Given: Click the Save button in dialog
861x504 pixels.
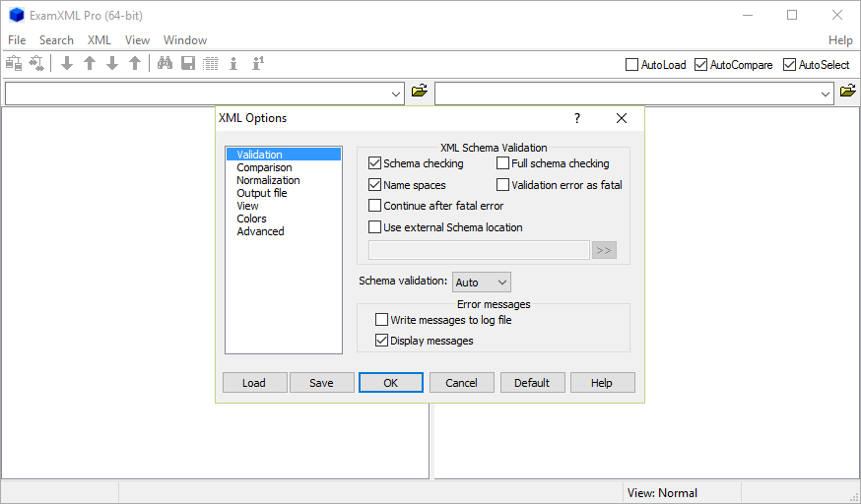Looking at the screenshot, I should (x=322, y=383).
